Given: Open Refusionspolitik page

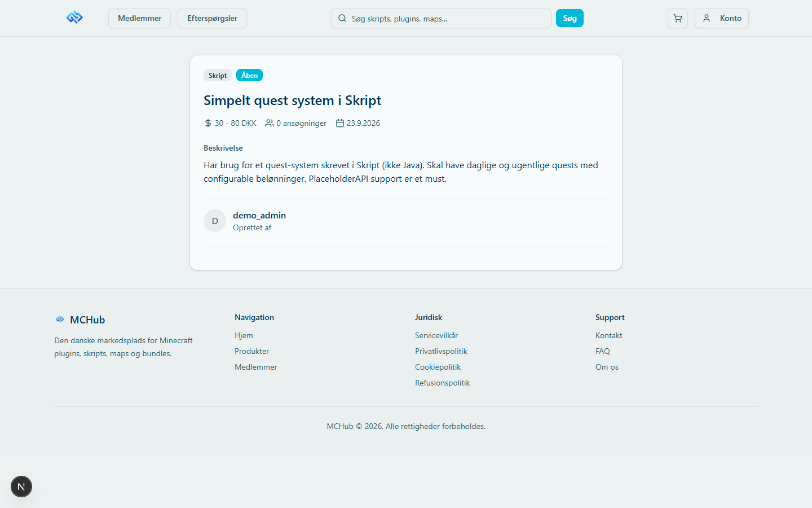Looking at the screenshot, I should click(x=442, y=383).
